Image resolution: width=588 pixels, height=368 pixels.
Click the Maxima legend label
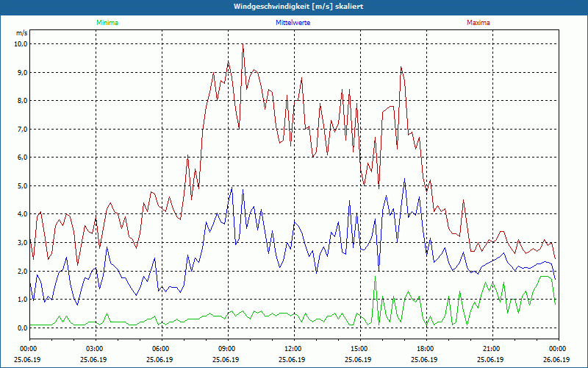coord(478,23)
